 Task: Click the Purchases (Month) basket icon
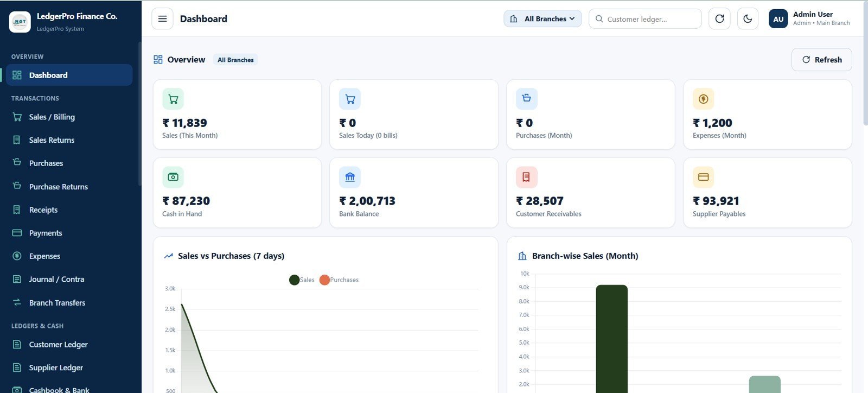pyautogui.click(x=526, y=98)
